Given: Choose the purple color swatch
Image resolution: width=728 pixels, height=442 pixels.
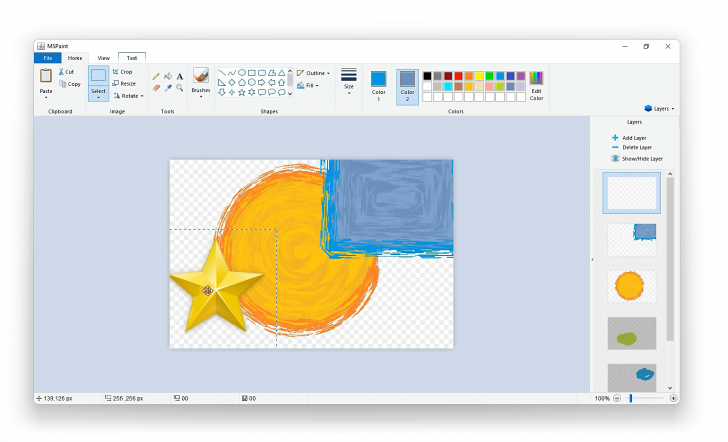Looking at the screenshot, I should [x=520, y=76].
